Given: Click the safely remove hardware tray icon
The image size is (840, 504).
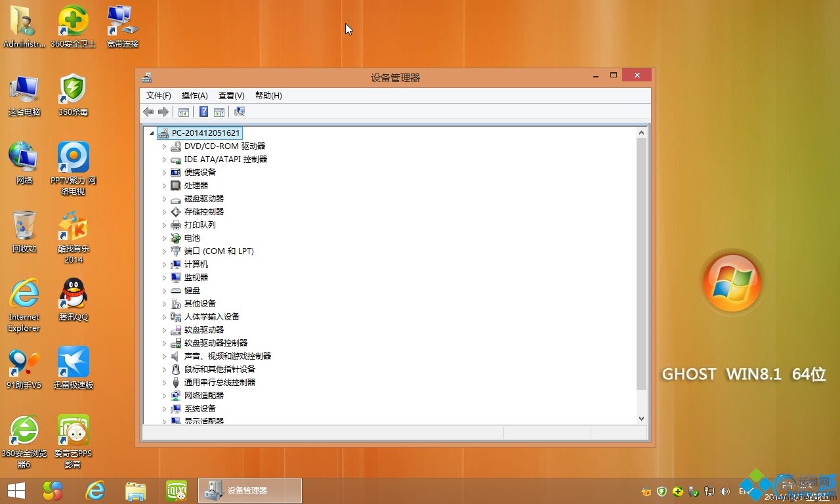Looking at the screenshot, I should (694, 492).
